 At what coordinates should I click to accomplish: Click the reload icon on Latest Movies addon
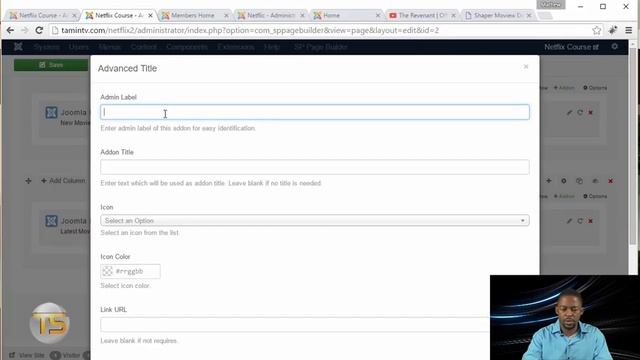pos(580,221)
